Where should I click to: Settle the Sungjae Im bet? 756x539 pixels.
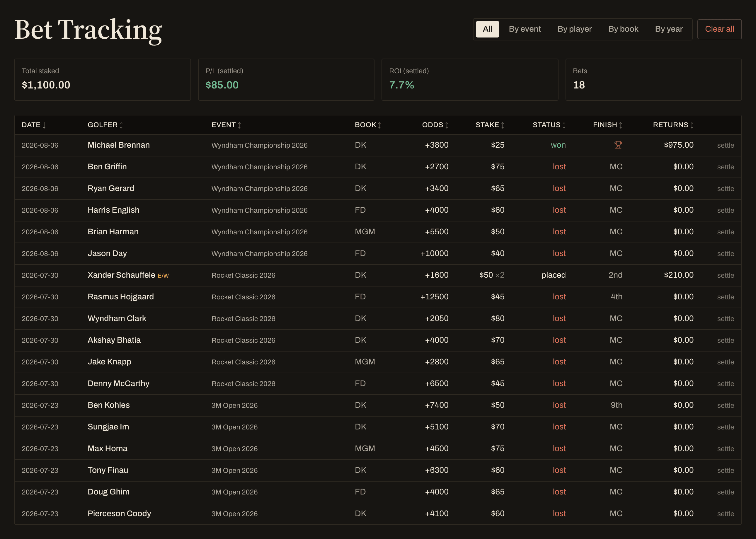point(726,427)
